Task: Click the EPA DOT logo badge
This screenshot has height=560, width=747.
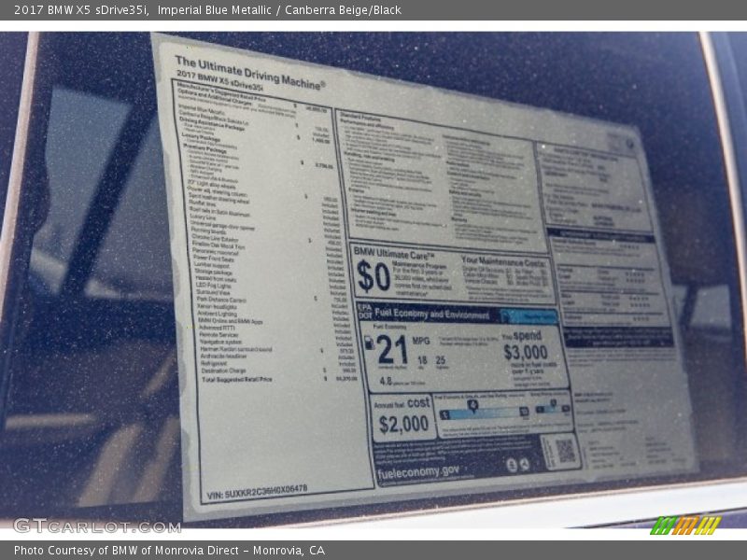Action: tap(363, 310)
